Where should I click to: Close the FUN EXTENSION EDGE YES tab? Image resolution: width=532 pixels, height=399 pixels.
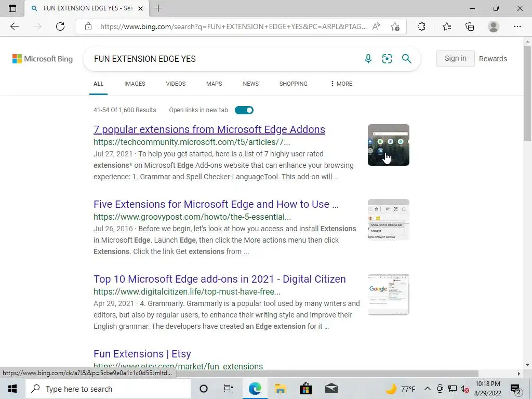click(x=140, y=8)
